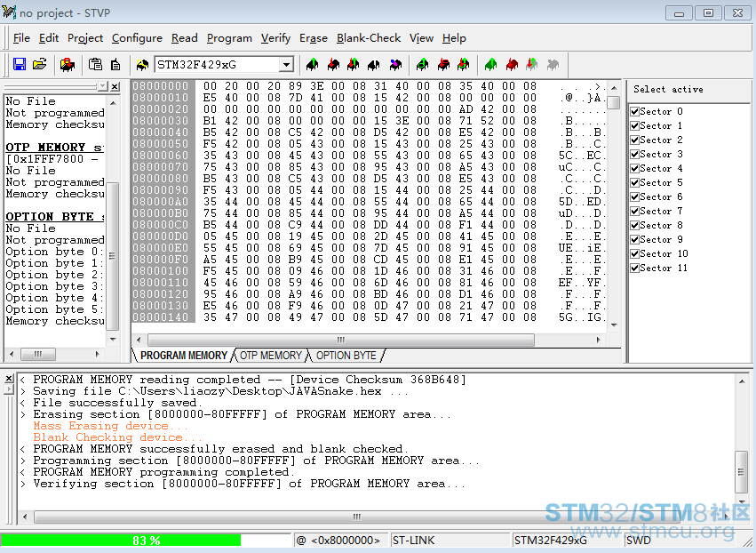The width and height of the screenshot is (756, 553).
Task: Click the grey chip icon with red-green arrows
Action: click(532, 64)
